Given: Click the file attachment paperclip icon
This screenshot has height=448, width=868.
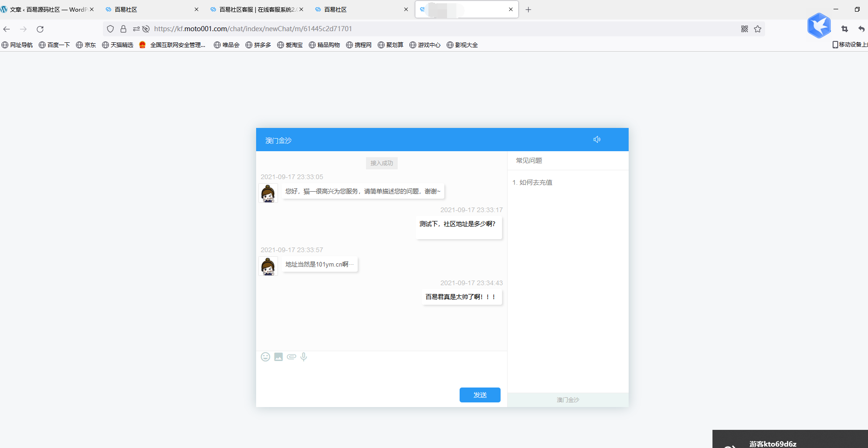Looking at the screenshot, I should pyautogui.click(x=292, y=357).
